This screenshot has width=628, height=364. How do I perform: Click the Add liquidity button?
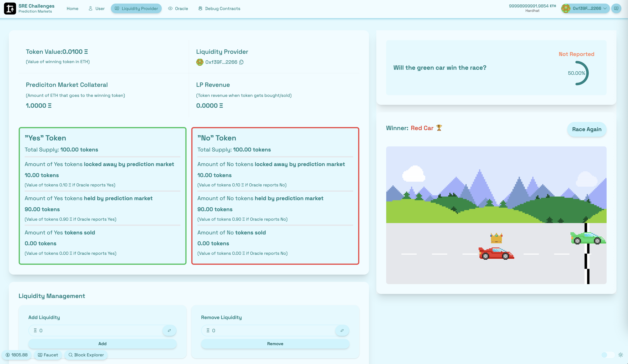pos(102,344)
